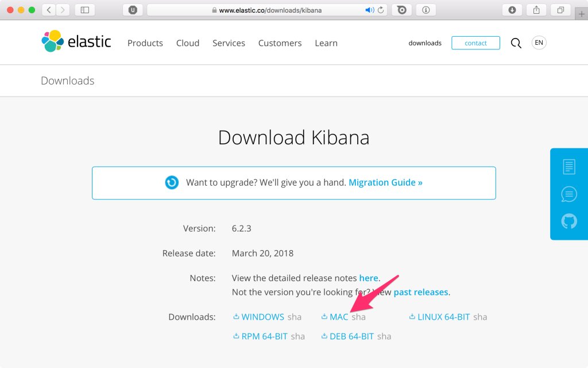Click the circular extension icon beside address bar
The height and width of the screenshot is (368, 588).
[401, 10]
